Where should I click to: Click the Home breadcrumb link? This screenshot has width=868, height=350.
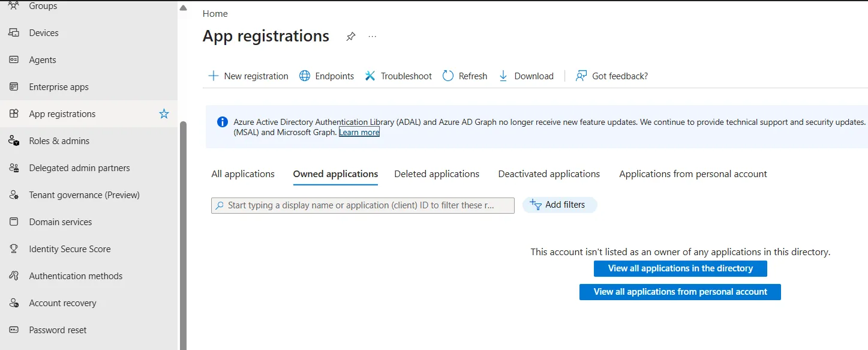point(215,13)
